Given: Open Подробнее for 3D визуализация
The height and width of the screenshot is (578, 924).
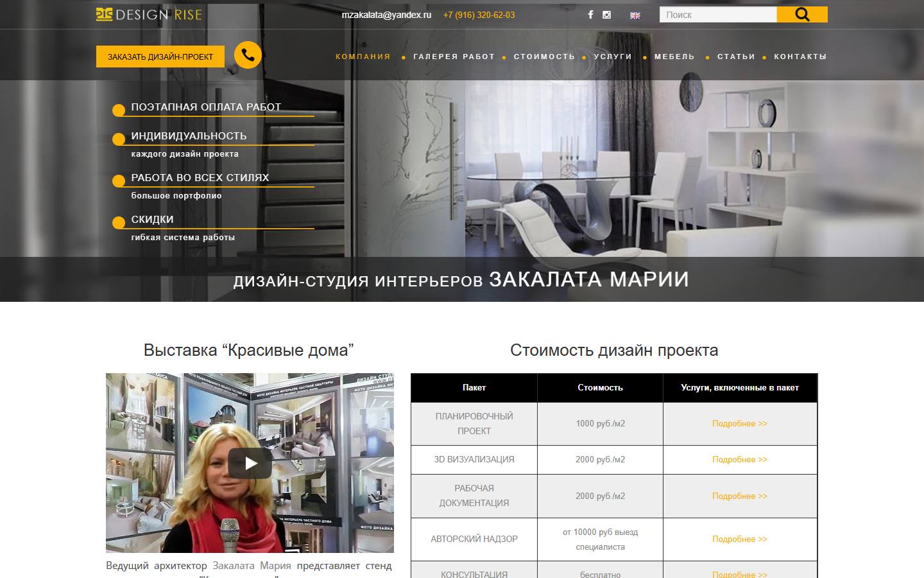Looking at the screenshot, I should 740,459.
